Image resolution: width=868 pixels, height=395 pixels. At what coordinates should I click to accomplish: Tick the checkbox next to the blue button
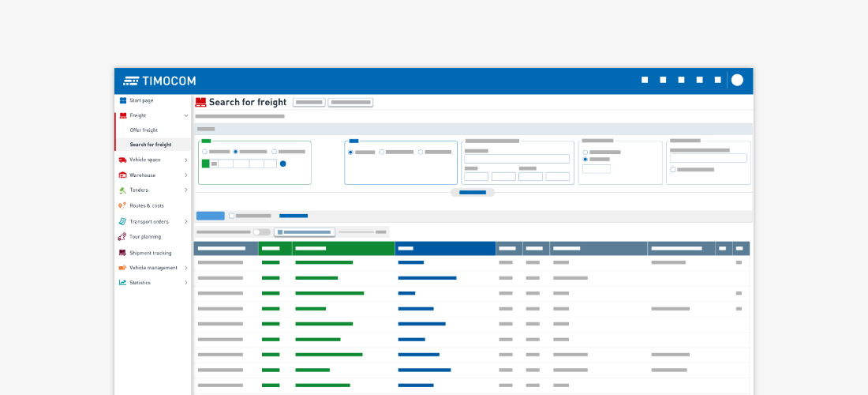[x=231, y=216]
